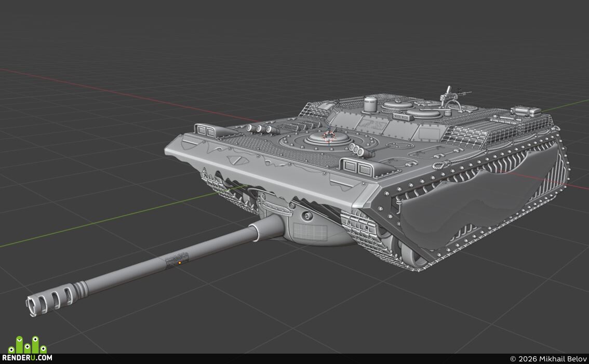Click the RENDERU.COM logo
The image size is (589, 364).
(27, 357)
